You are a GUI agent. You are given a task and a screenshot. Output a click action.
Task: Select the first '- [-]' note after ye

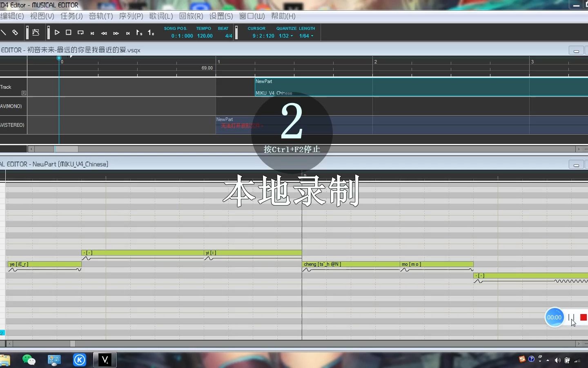tap(143, 253)
